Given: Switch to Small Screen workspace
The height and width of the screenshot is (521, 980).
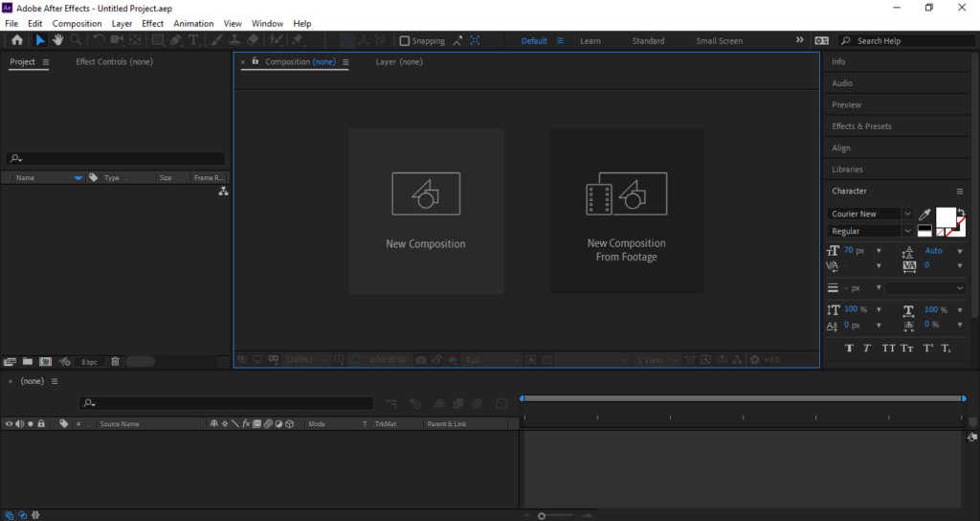Looking at the screenshot, I should [x=720, y=40].
